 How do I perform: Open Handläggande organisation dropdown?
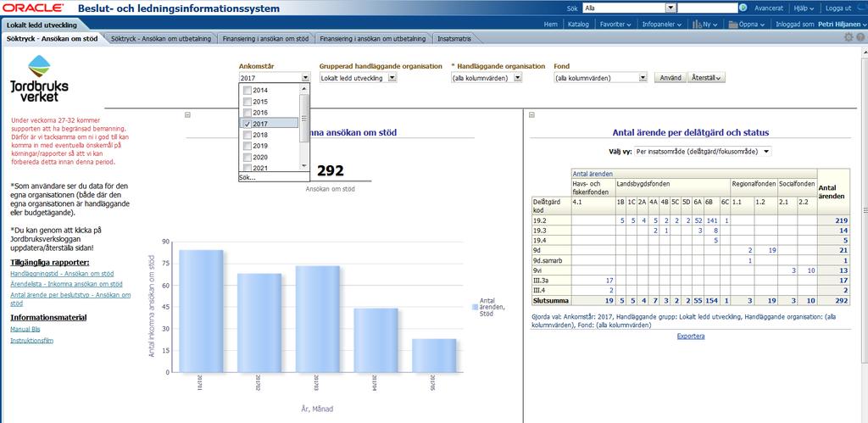[518, 78]
